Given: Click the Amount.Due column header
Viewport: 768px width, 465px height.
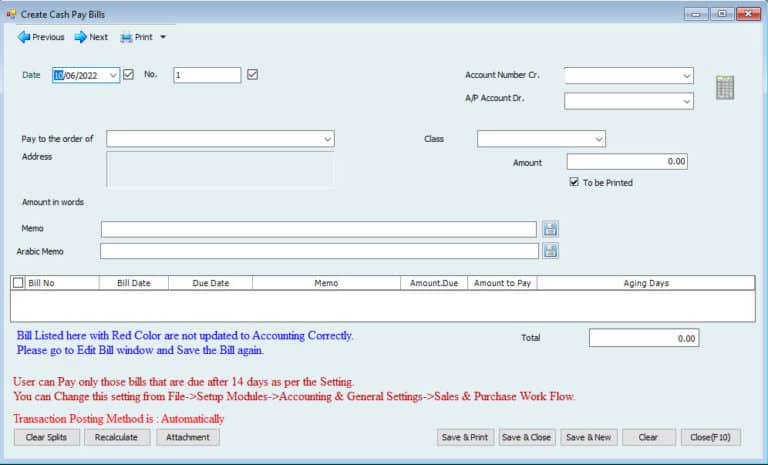Looking at the screenshot, I should click(434, 283).
